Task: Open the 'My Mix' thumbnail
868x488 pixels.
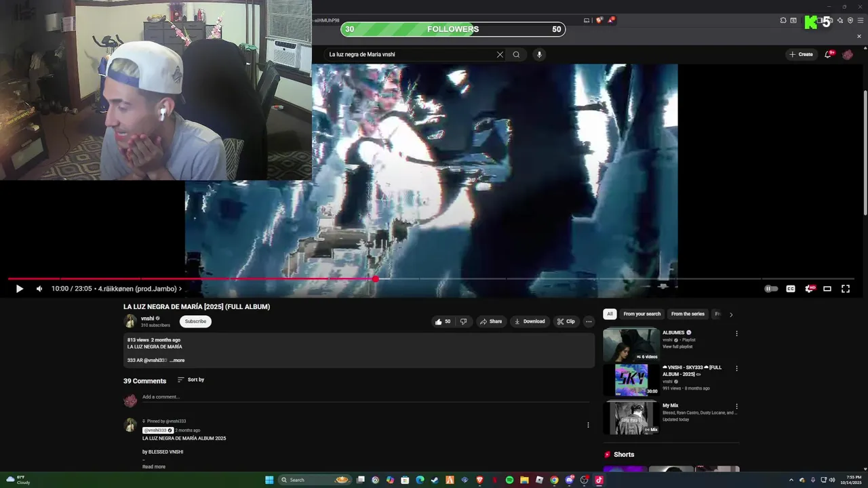Action: pos(631,418)
